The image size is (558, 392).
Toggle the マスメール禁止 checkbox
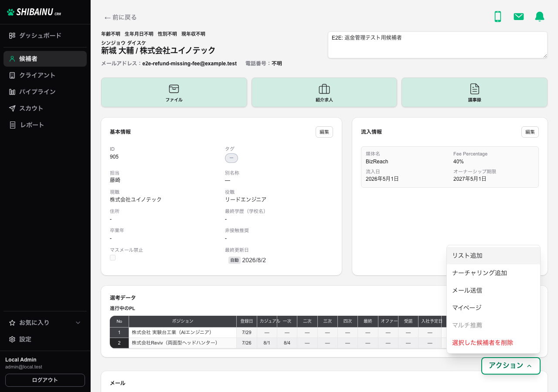[x=112, y=258]
